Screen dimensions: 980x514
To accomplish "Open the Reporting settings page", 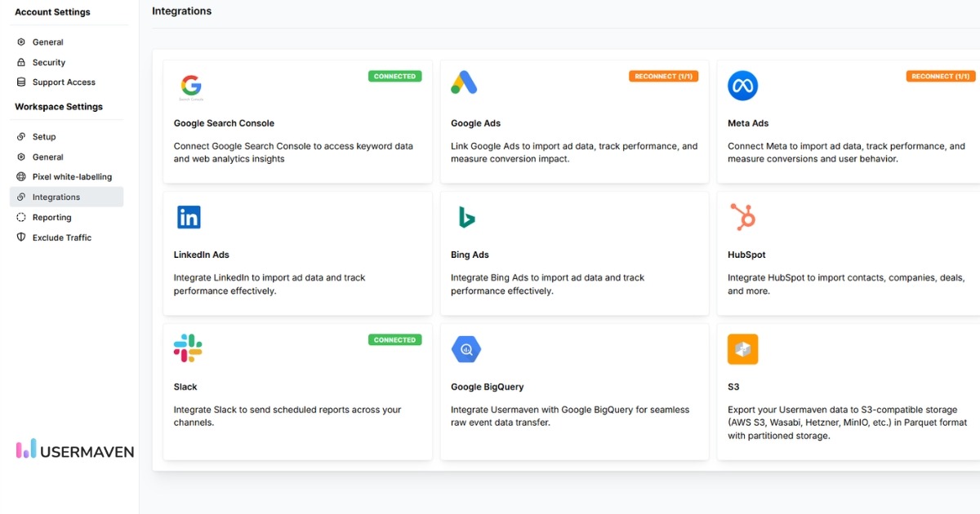I will click(x=52, y=217).
